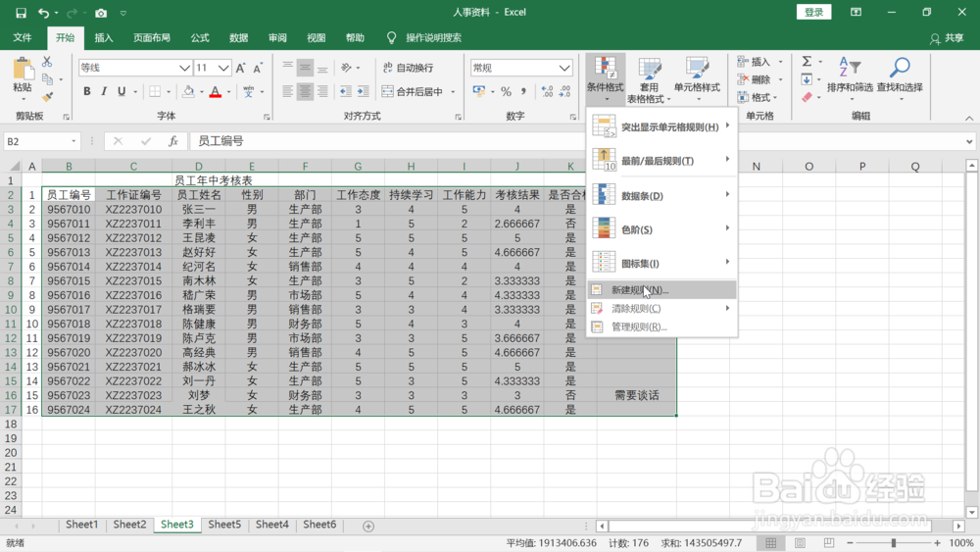980x552 pixels.
Task: Open the number format dropdown (常规)
Action: (564, 68)
